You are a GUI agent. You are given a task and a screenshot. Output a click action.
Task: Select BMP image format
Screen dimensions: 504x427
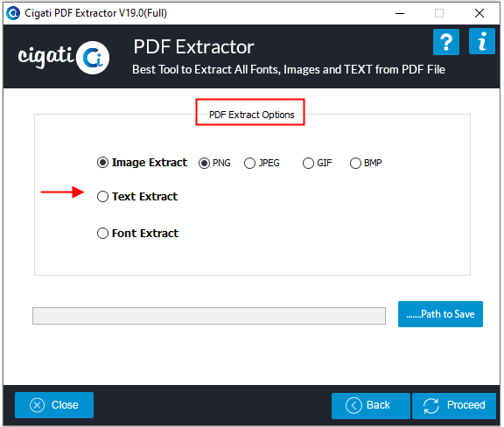click(x=355, y=164)
